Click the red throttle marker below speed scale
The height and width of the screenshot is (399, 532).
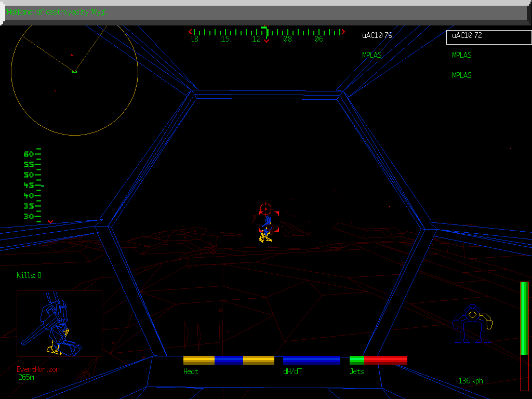tap(50, 222)
